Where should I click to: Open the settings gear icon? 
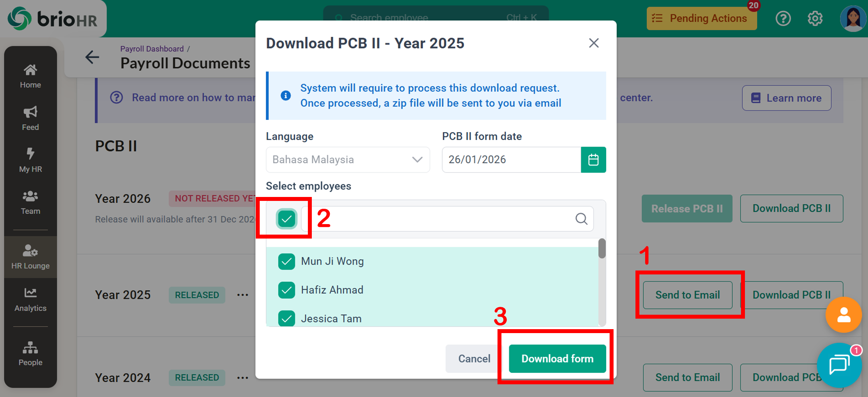pos(815,18)
